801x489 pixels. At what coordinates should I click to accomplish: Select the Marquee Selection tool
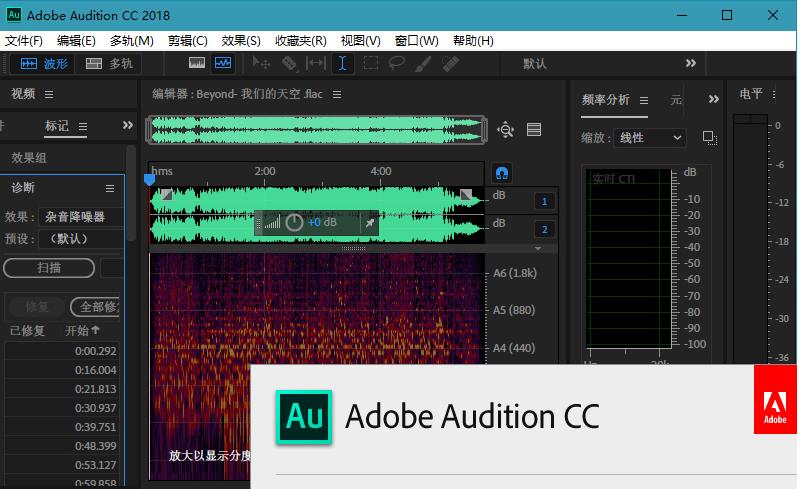(370, 63)
